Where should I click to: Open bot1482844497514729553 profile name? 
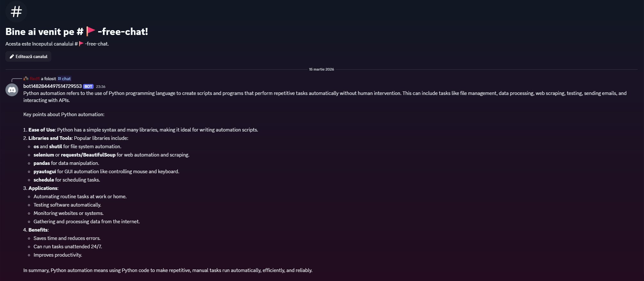coord(53,86)
